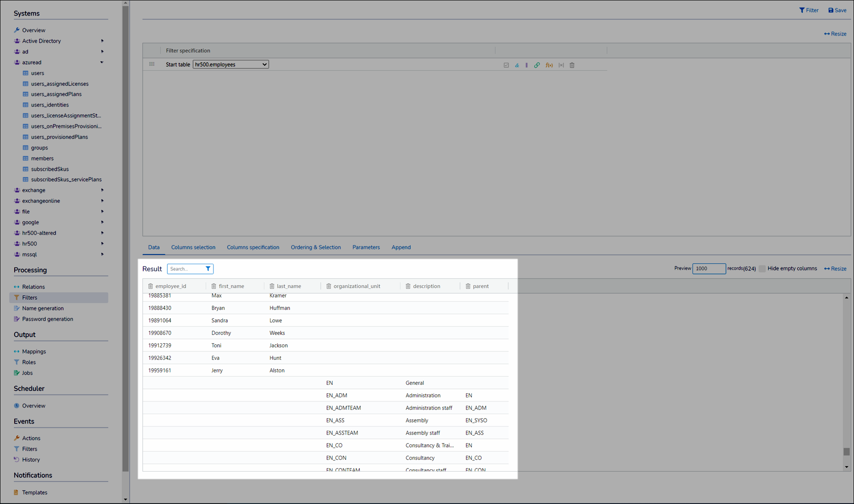The height and width of the screenshot is (504, 854).
Task: Open the Start table dropdown
Action: coord(231,65)
